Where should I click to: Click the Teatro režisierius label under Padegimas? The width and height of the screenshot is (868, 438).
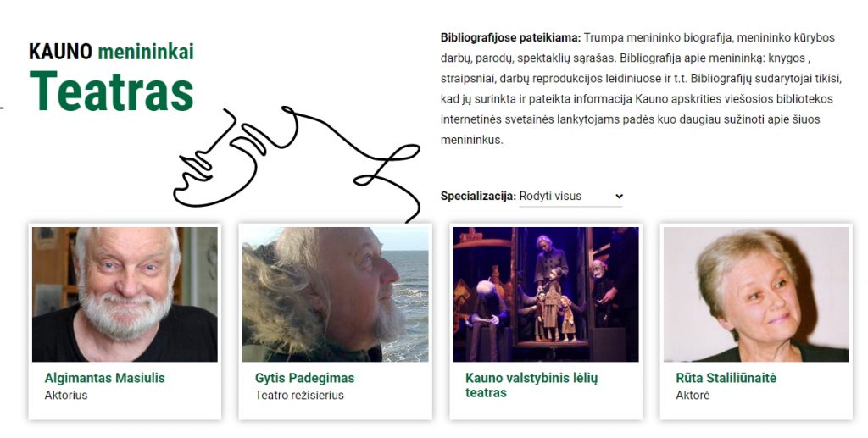(299, 396)
